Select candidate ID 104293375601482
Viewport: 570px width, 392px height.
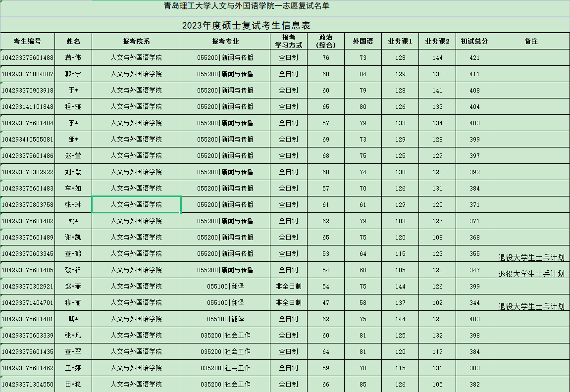(x=28, y=221)
